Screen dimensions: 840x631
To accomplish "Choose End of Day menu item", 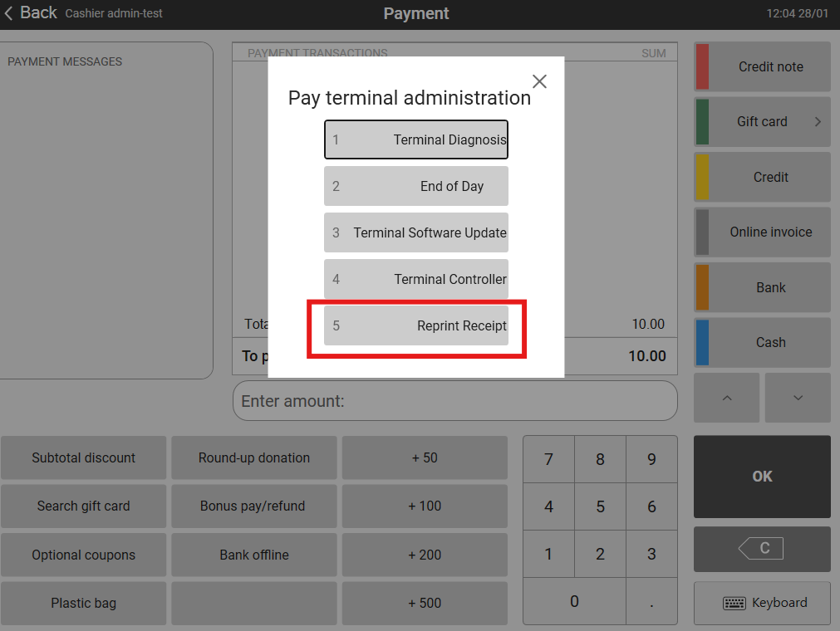I will pos(415,186).
